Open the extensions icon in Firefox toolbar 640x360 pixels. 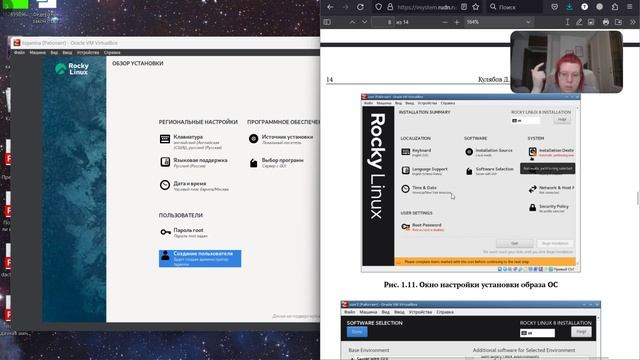[615, 7]
